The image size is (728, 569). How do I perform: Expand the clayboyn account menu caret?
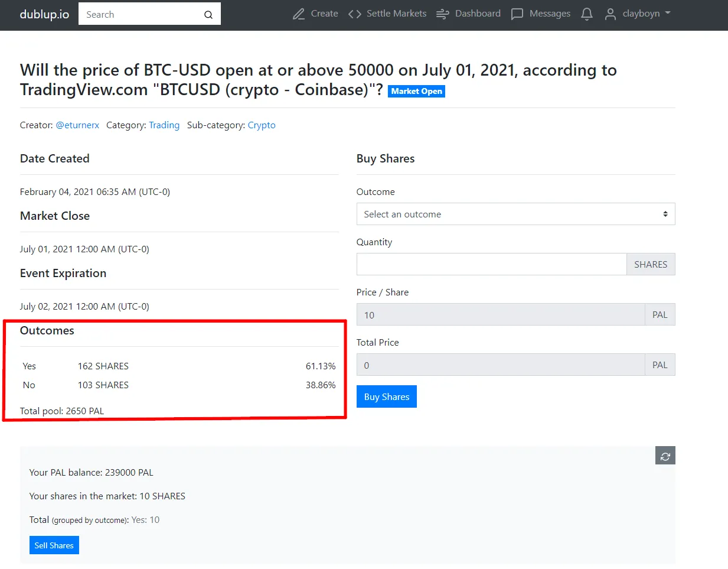point(668,12)
